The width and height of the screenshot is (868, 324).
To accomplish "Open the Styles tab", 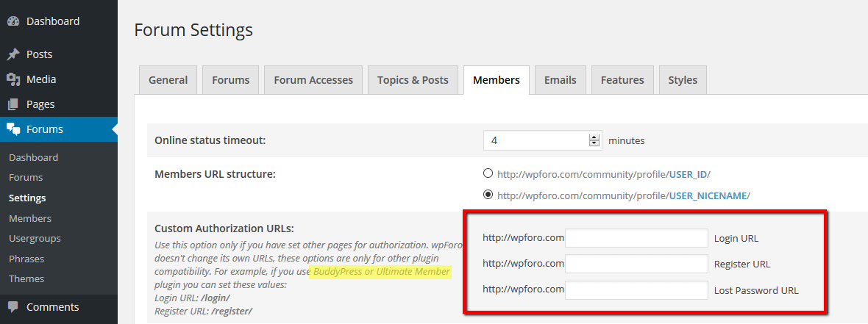I will pos(683,80).
